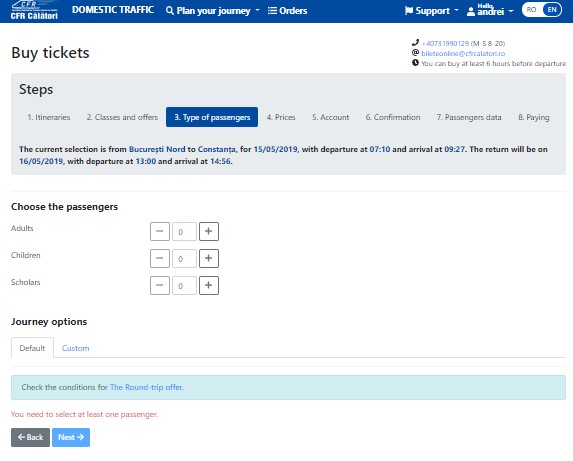Open Plan your journey dropdown

click(213, 11)
